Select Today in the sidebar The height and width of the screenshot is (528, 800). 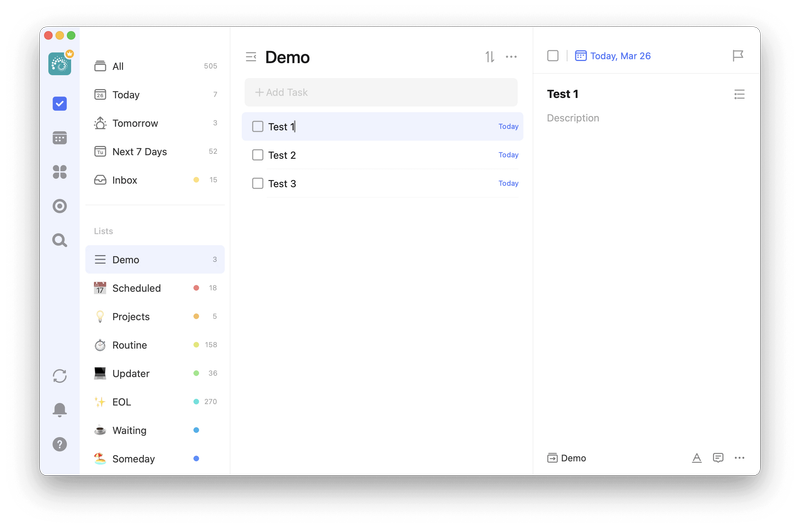(x=126, y=95)
